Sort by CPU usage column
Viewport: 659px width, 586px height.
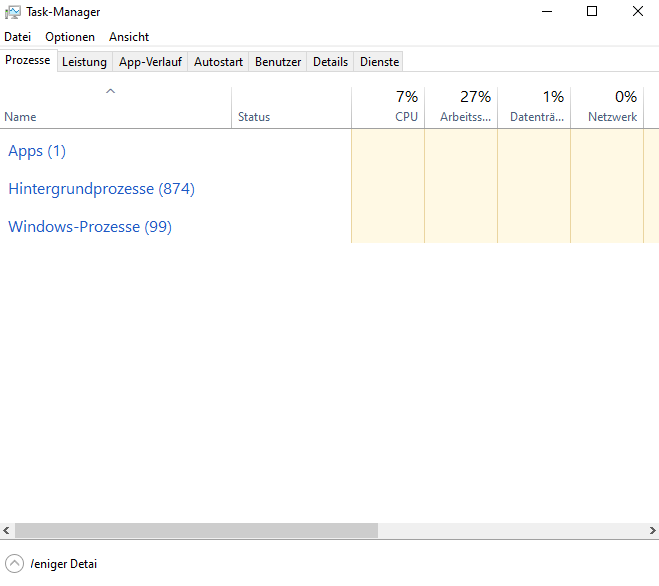[388, 107]
